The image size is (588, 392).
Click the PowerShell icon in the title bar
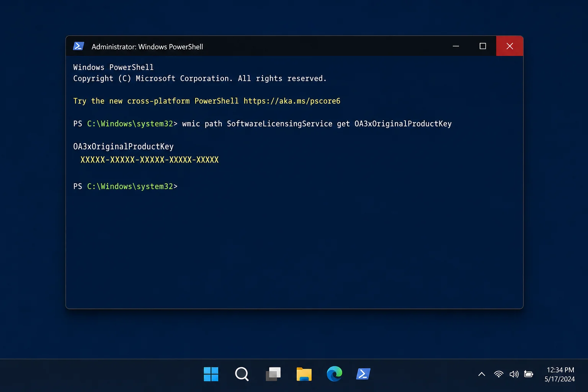[x=78, y=46]
